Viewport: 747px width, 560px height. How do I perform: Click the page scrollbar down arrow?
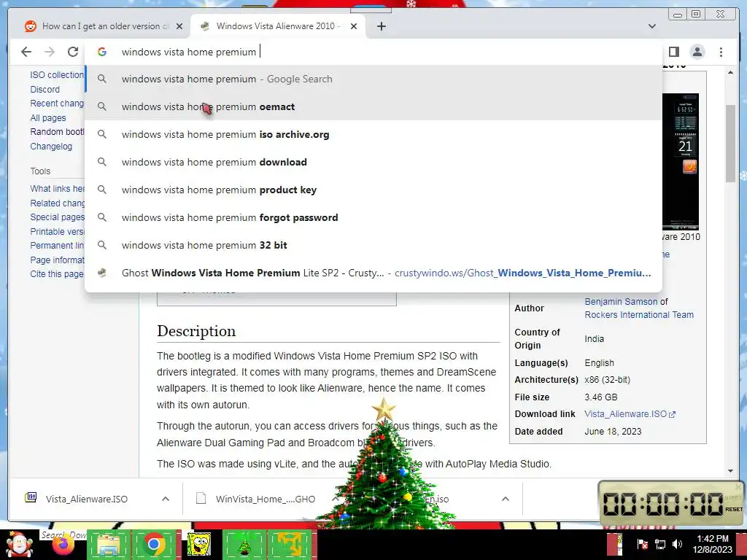click(x=730, y=471)
